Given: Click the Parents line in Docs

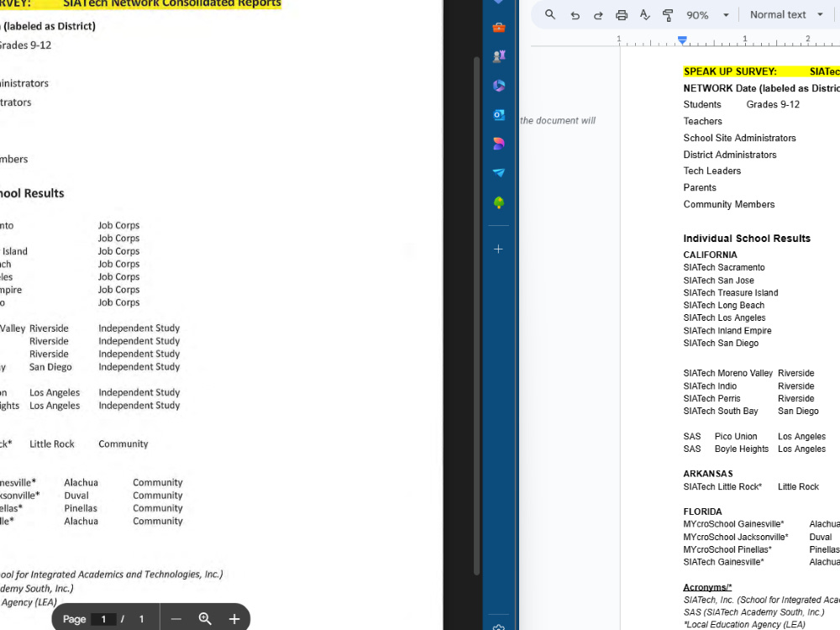Looking at the screenshot, I should click(700, 187).
